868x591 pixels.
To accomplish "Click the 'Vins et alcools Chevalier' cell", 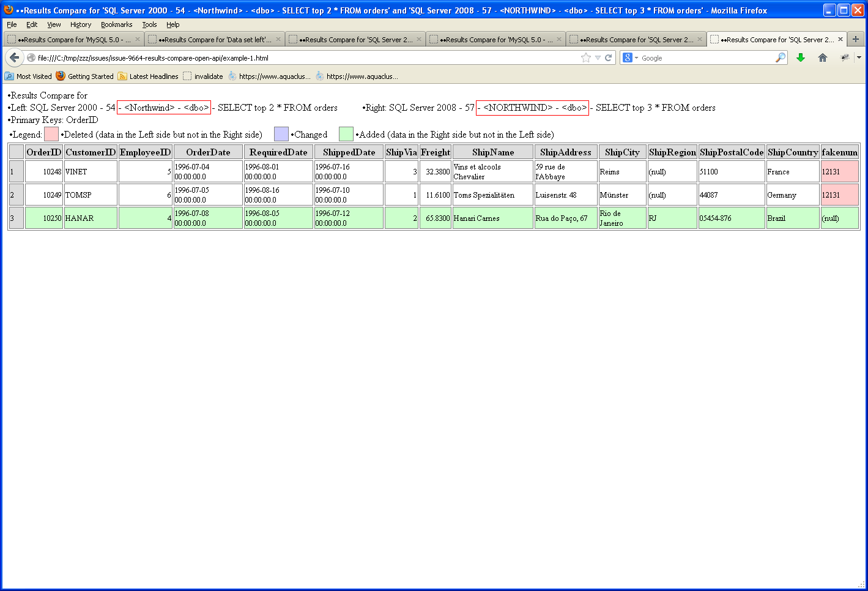I will pyautogui.click(x=493, y=172).
